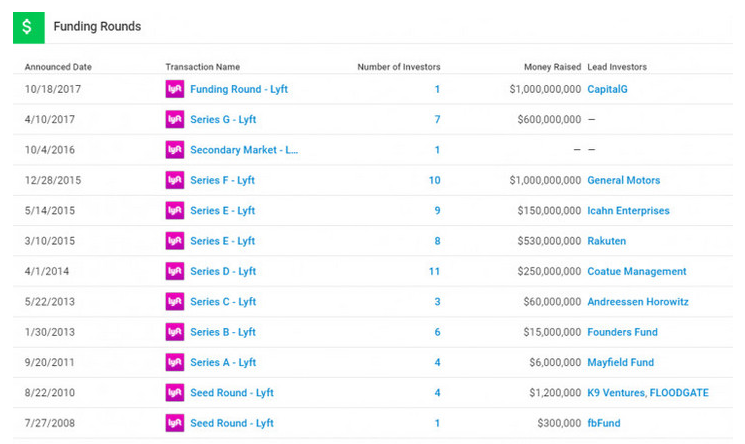Visit the Andreessen Horowitz investor link
Screen dimensions: 745x444
click(638, 302)
